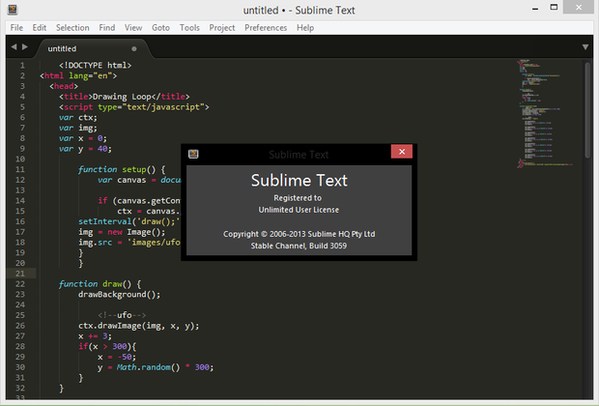Click the Sublime Text app icon in title bar
The height and width of the screenshot is (406, 599).
coord(12,10)
